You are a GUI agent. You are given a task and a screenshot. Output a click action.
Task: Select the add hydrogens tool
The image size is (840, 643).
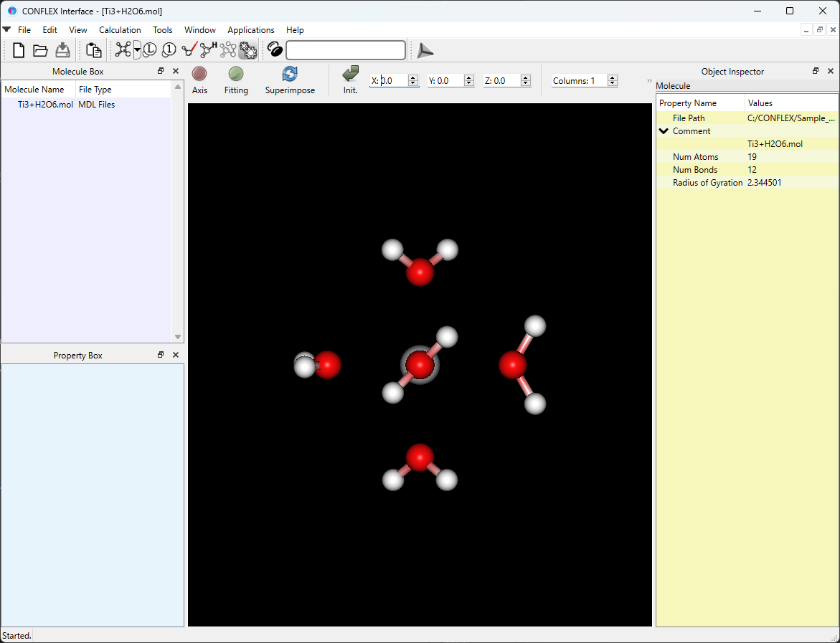coord(207,50)
